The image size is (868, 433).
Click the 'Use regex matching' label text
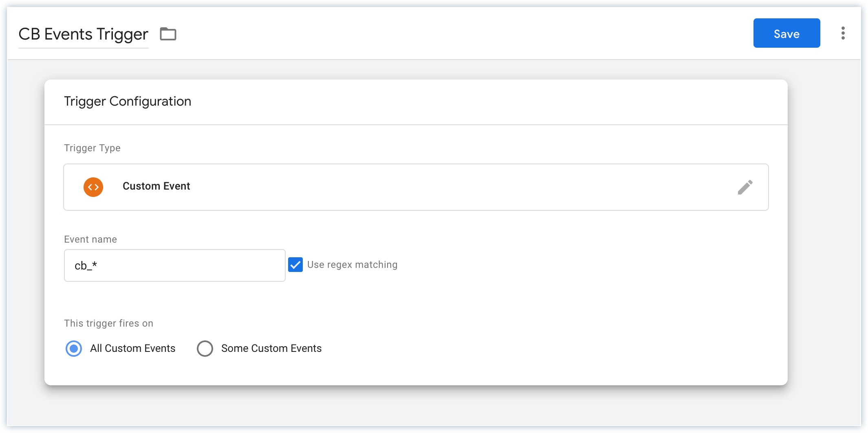click(x=352, y=265)
